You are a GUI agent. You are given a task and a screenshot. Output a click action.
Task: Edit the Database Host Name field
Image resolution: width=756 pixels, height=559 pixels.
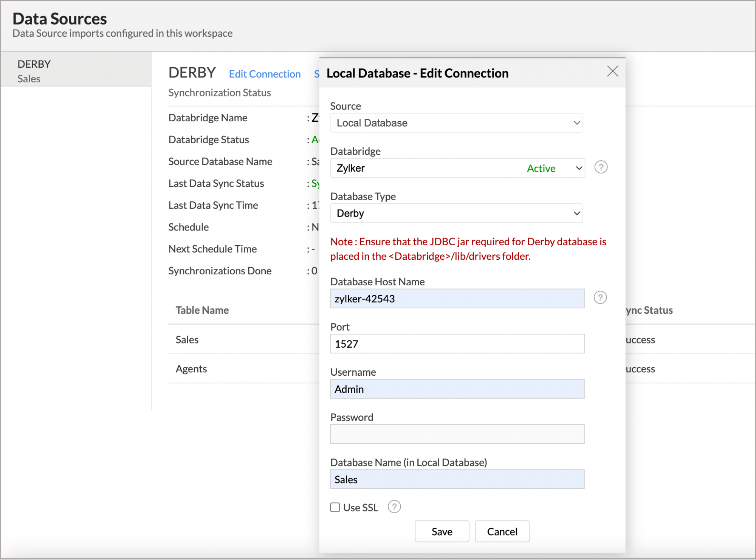pyautogui.click(x=457, y=298)
